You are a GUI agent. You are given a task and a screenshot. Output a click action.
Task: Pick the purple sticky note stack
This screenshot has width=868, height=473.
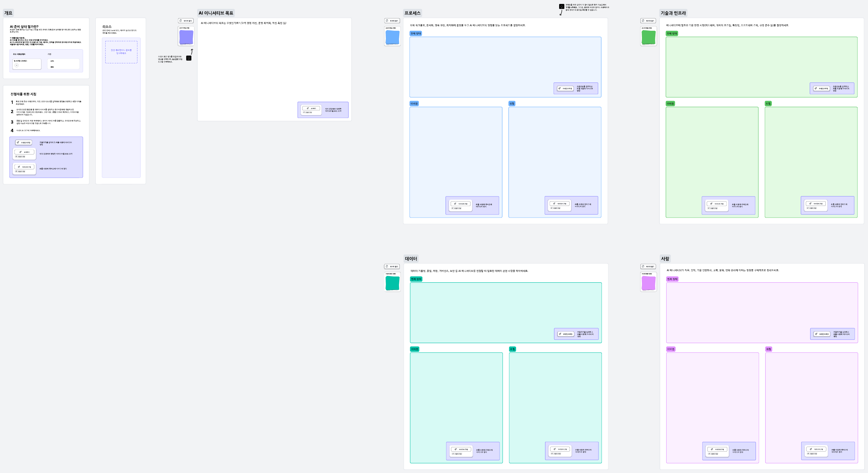pyautogui.click(x=186, y=37)
